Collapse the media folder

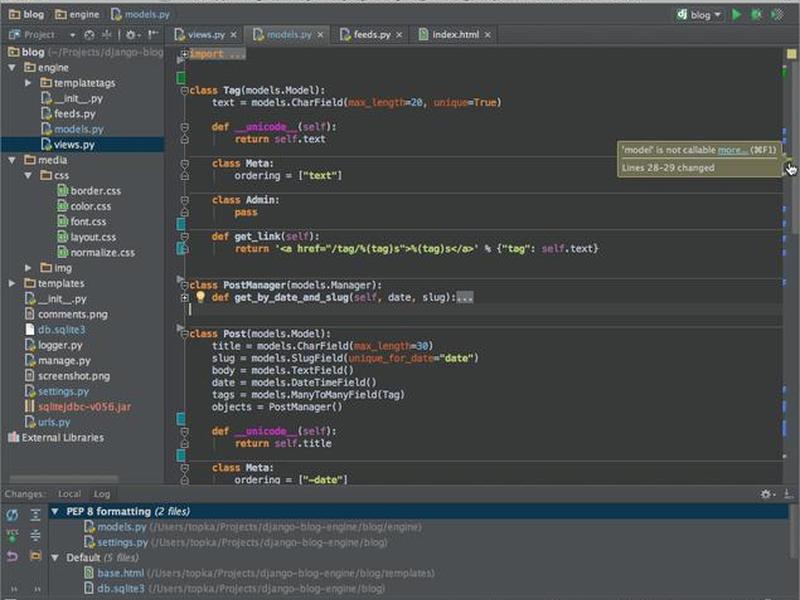[12, 160]
